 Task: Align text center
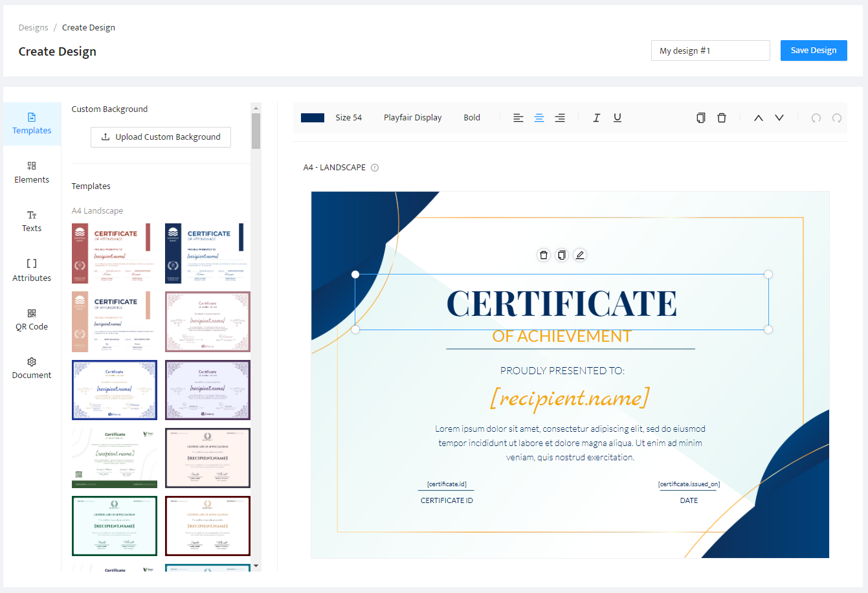tap(539, 118)
